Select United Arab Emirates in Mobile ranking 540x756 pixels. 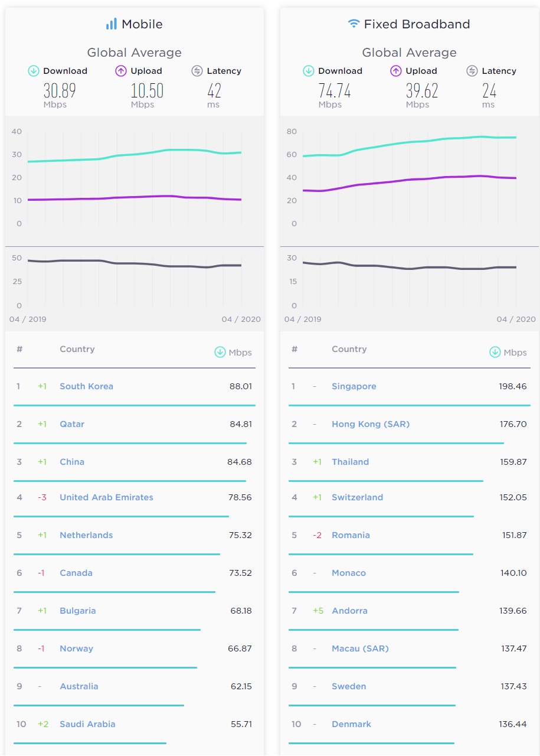tap(106, 497)
